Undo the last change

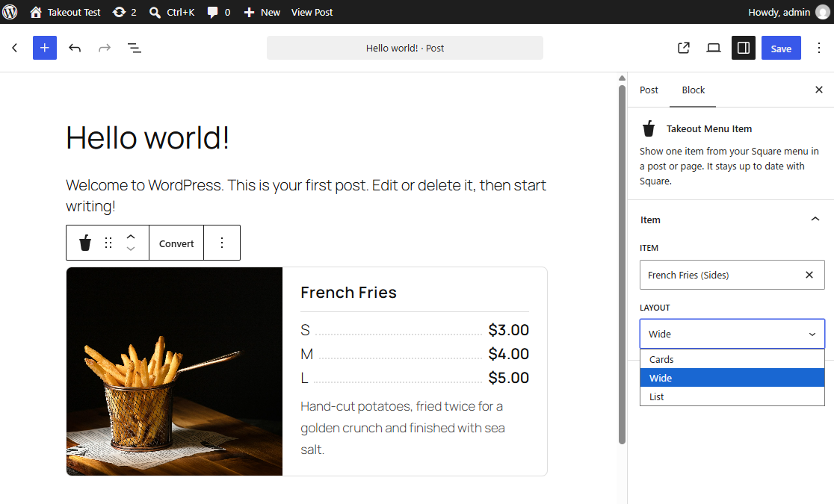point(75,48)
